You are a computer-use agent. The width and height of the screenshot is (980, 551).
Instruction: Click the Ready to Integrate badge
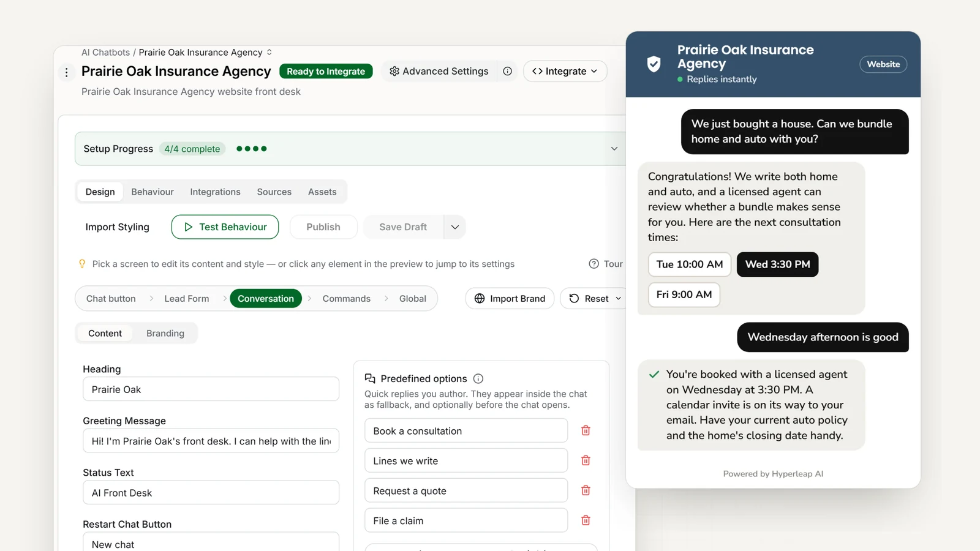pos(326,71)
